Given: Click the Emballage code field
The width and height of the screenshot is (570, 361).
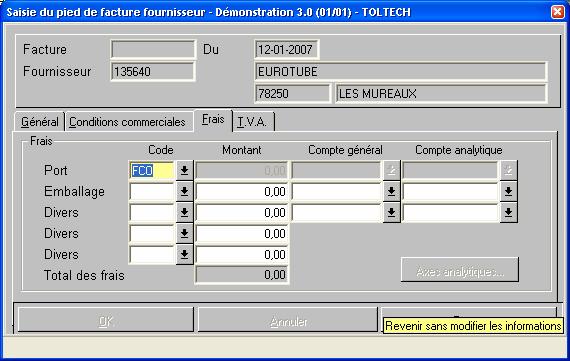Looking at the screenshot, I should 152,191.
